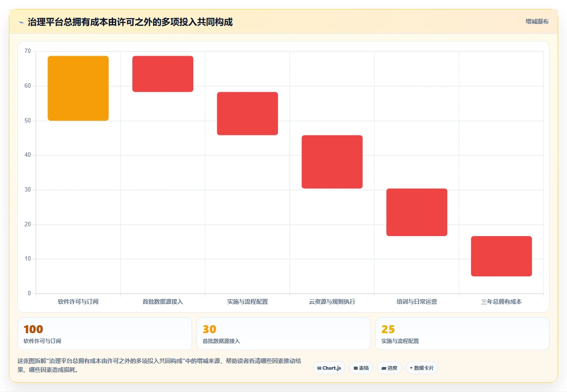Image resolution: width=567 pixels, height=392 pixels.
Task: Click the y-axis value 10
Action: 28,259
